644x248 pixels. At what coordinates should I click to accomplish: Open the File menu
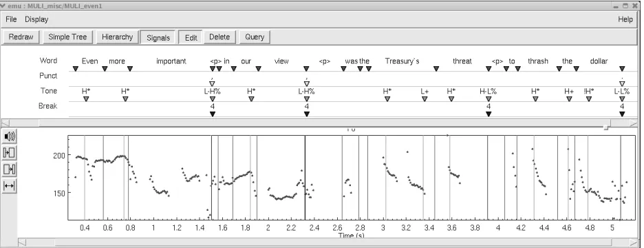click(x=11, y=19)
